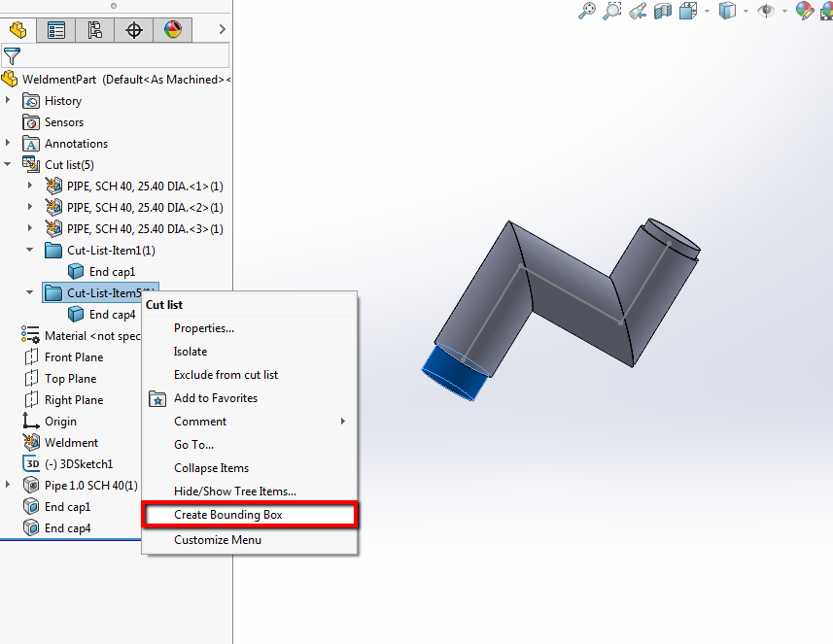The height and width of the screenshot is (644, 833).
Task: Select the PIPE DIA.<1> weldment icon
Action: coord(53,186)
